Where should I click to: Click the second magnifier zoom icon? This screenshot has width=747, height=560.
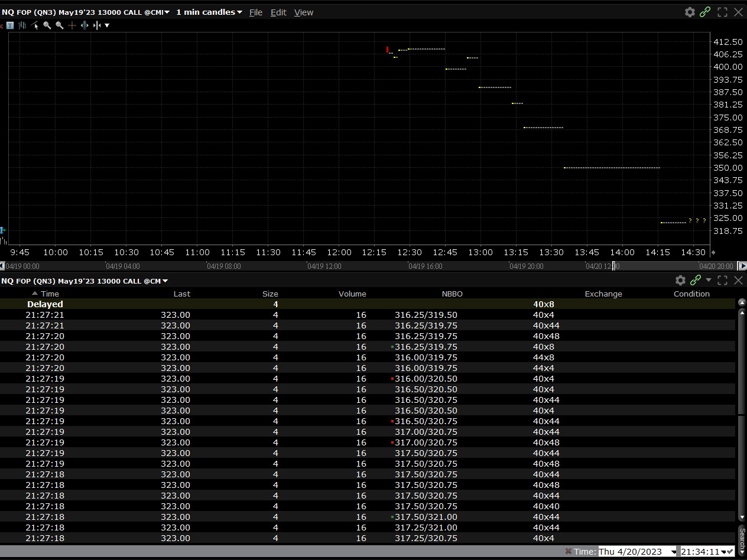60,25
